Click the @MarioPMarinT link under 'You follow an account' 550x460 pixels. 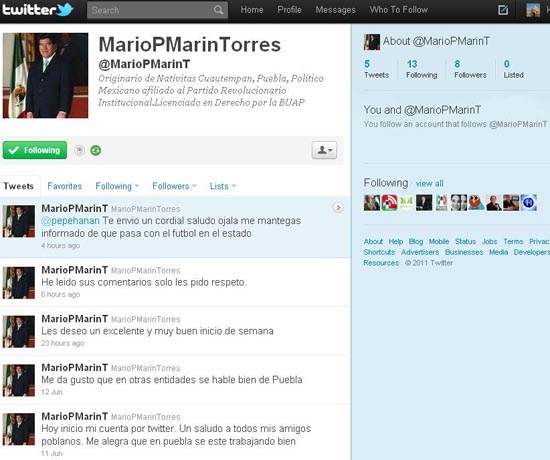[x=518, y=124]
